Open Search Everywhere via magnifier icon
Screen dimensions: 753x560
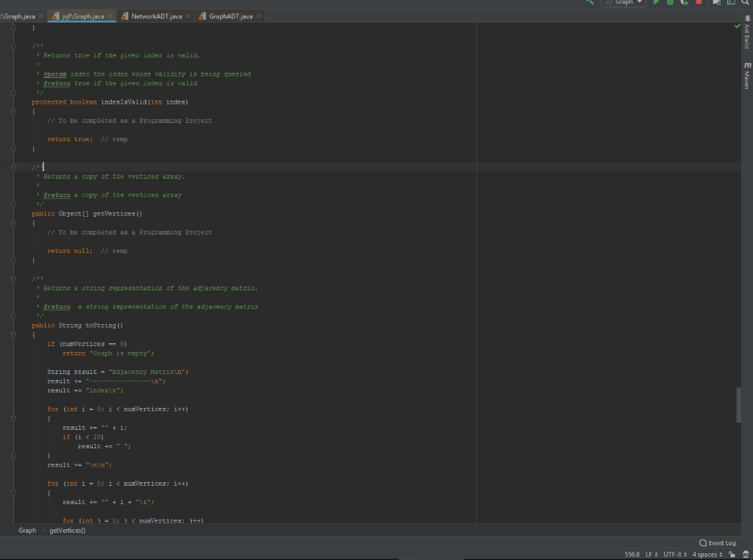[746, 3]
